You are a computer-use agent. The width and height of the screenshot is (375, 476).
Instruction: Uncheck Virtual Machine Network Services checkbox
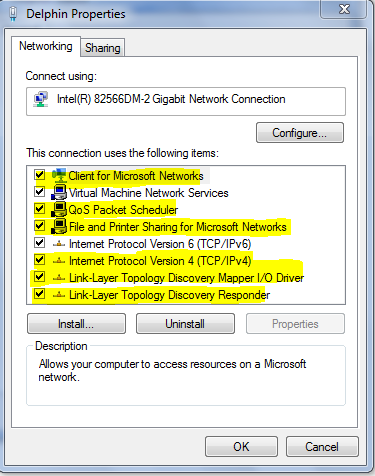(40, 191)
